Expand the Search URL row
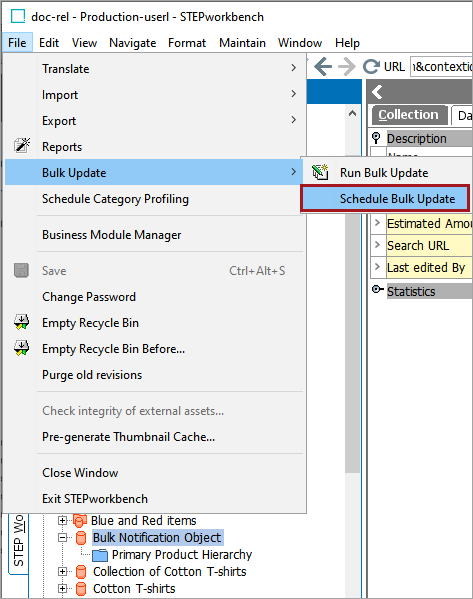This screenshot has width=473, height=599. [x=377, y=244]
